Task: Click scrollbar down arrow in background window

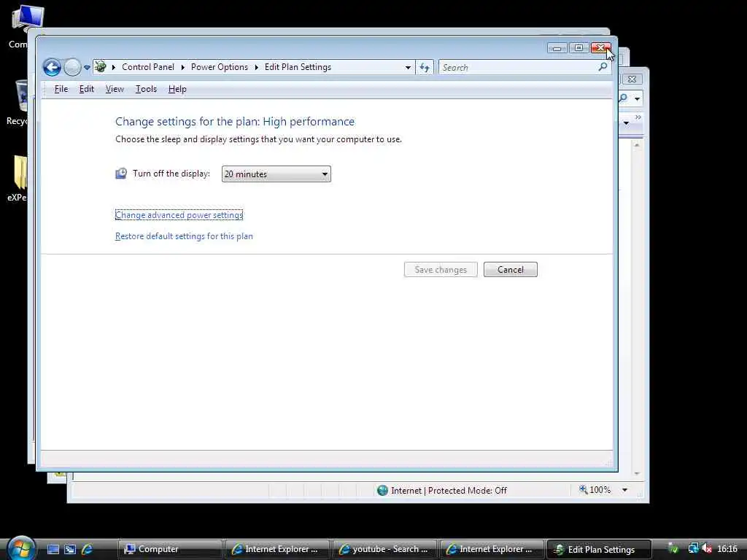Action: click(637, 473)
